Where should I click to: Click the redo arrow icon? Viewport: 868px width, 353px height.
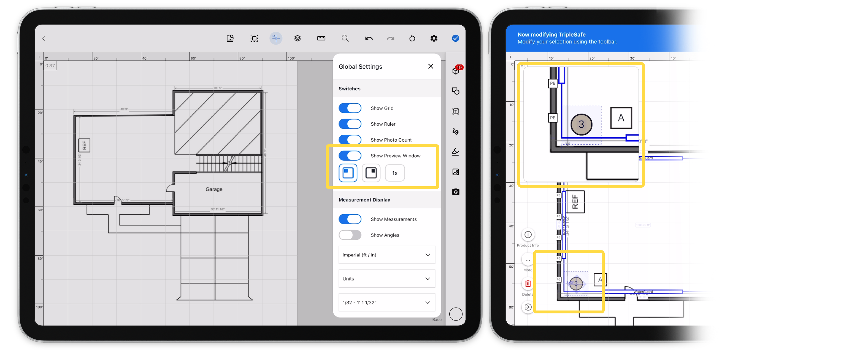(391, 38)
